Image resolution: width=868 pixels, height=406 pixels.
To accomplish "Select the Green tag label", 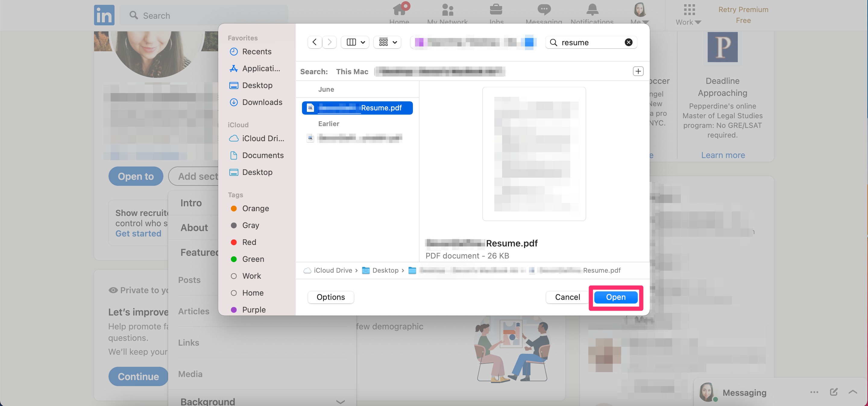I will pyautogui.click(x=253, y=259).
